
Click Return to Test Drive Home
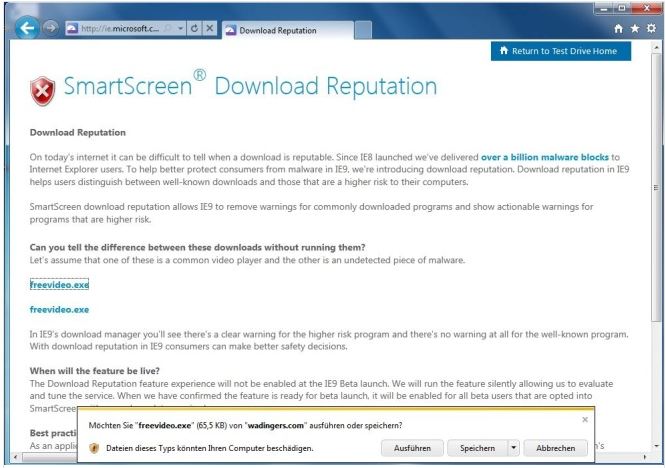(561, 51)
